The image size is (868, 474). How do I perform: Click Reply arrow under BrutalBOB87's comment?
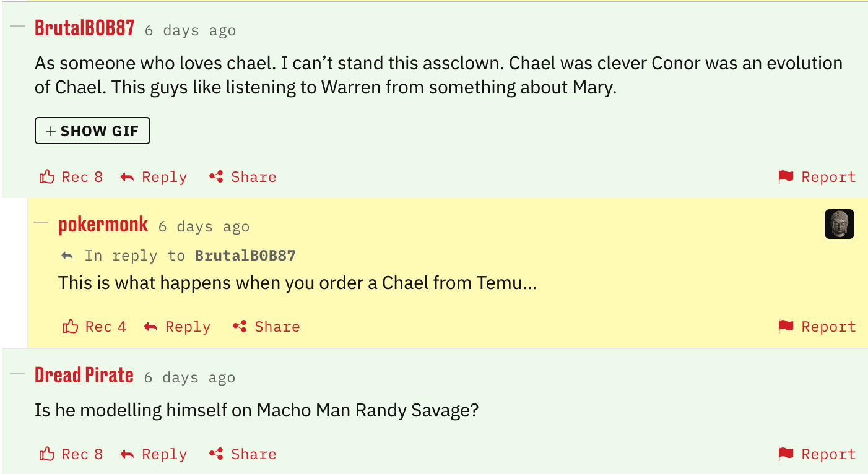point(154,177)
